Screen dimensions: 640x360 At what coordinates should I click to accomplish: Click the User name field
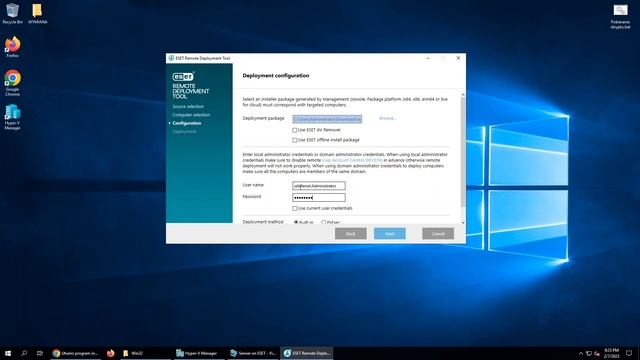click(319, 186)
